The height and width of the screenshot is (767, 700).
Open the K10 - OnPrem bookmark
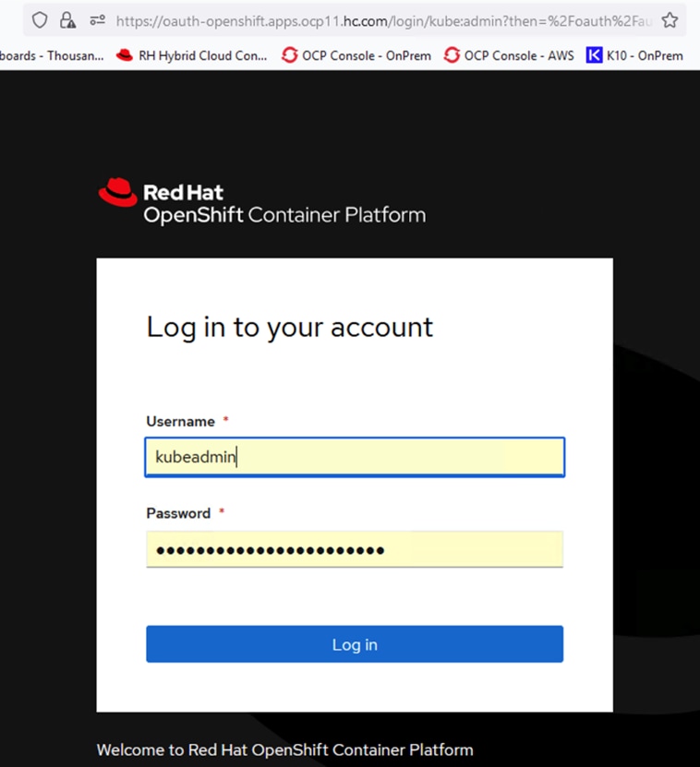click(634, 55)
